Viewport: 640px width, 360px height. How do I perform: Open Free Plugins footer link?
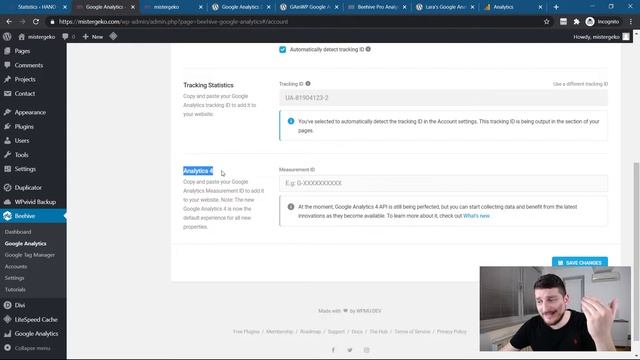246,332
